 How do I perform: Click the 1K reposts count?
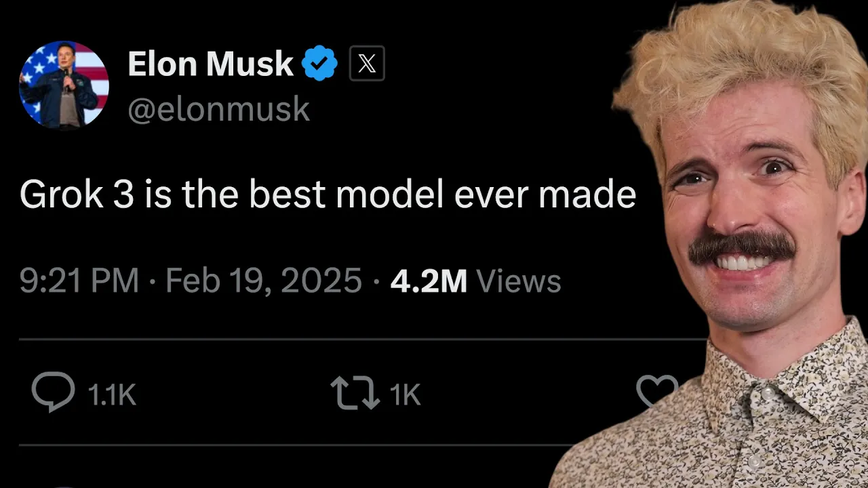(x=405, y=394)
